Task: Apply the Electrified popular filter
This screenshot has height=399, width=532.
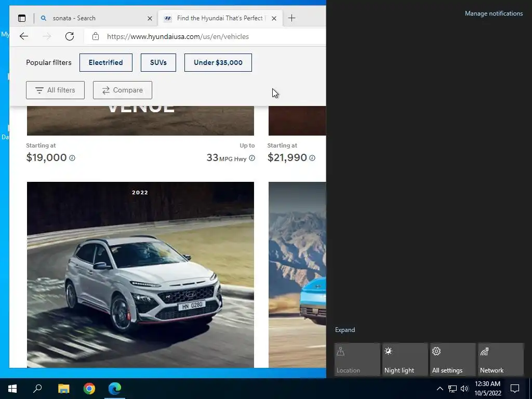Action: (x=106, y=62)
